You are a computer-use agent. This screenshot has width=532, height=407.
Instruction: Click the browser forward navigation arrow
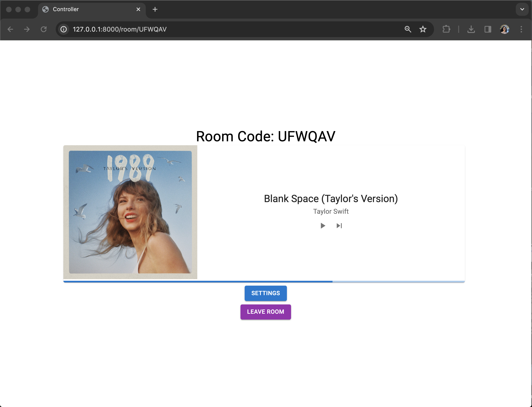[x=27, y=29]
